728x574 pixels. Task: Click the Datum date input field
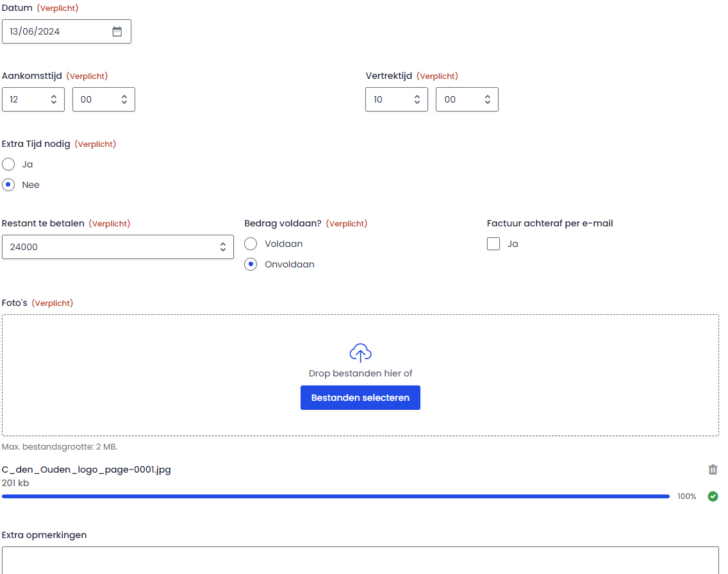[58, 31]
